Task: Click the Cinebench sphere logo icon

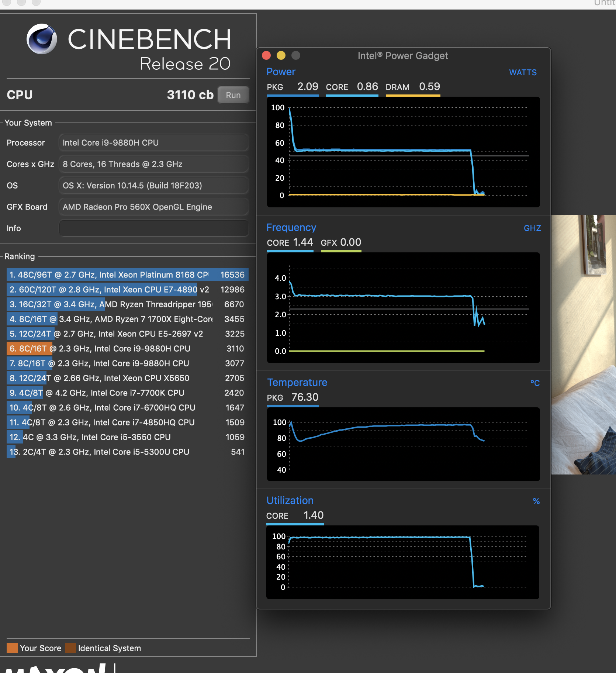Action: tap(42, 39)
